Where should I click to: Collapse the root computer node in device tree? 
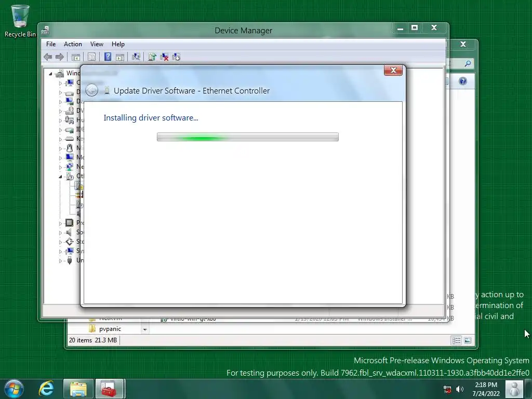(x=50, y=74)
